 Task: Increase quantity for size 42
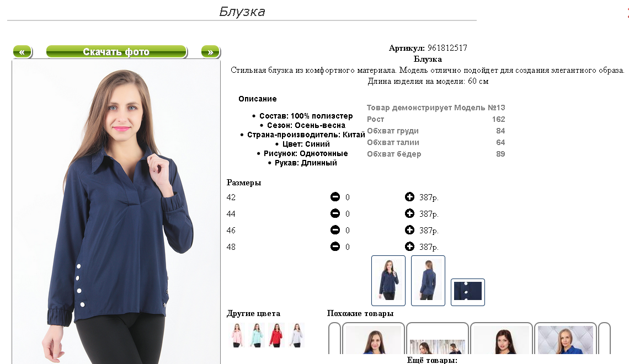tap(409, 197)
